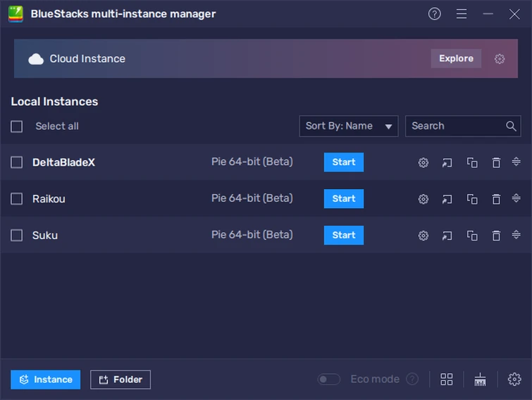The image size is (532, 400).
Task: Tick the Suku instance checkbox
Action: [x=17, y=235]
